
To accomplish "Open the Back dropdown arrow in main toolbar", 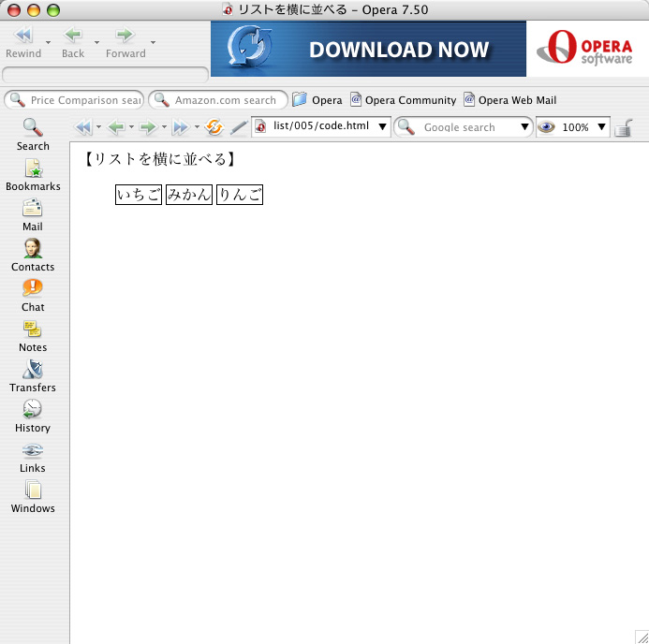I will pos(96,43).
